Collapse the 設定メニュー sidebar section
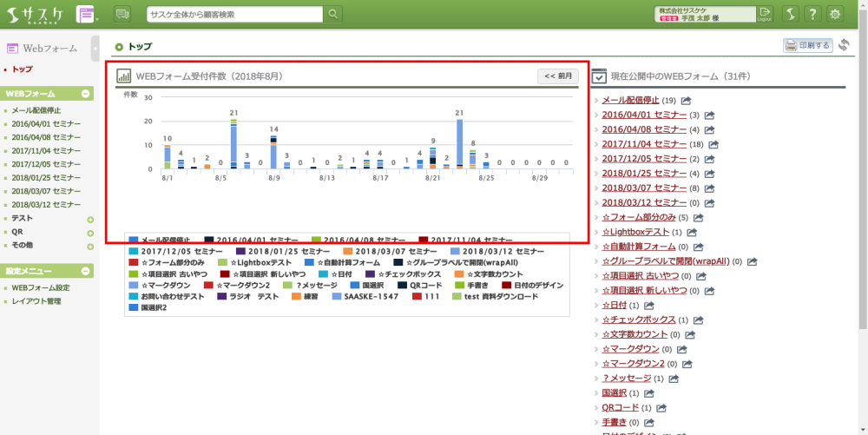 (x=86, y=272)
